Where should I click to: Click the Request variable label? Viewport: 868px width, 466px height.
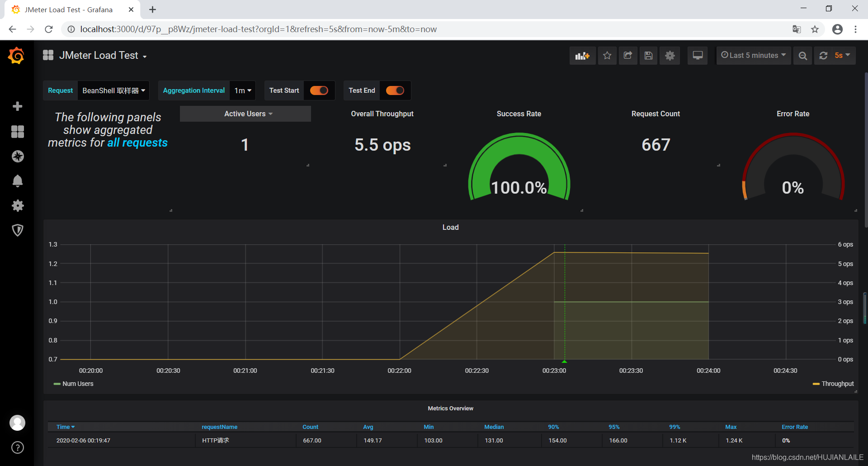pyautogui.click(x=60, y=90)
